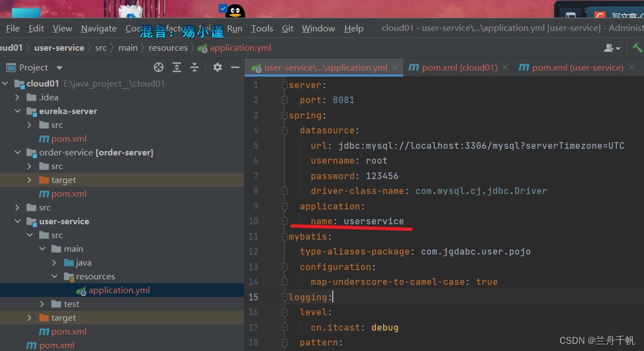Click application.yml in the breadcrumb bar

[235, 48]
